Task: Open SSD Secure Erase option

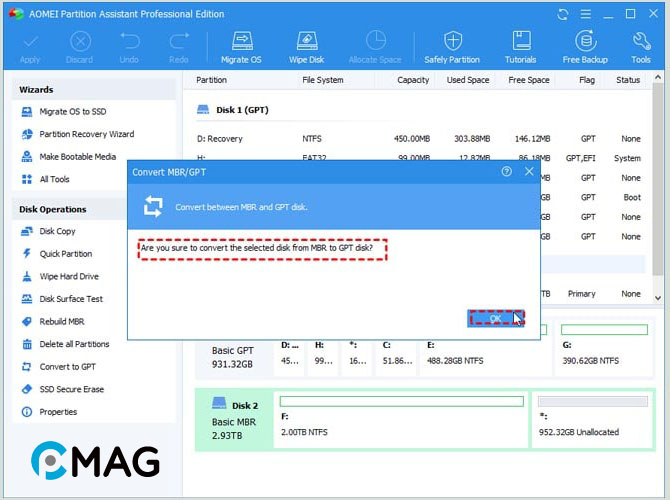Action: 71,389
